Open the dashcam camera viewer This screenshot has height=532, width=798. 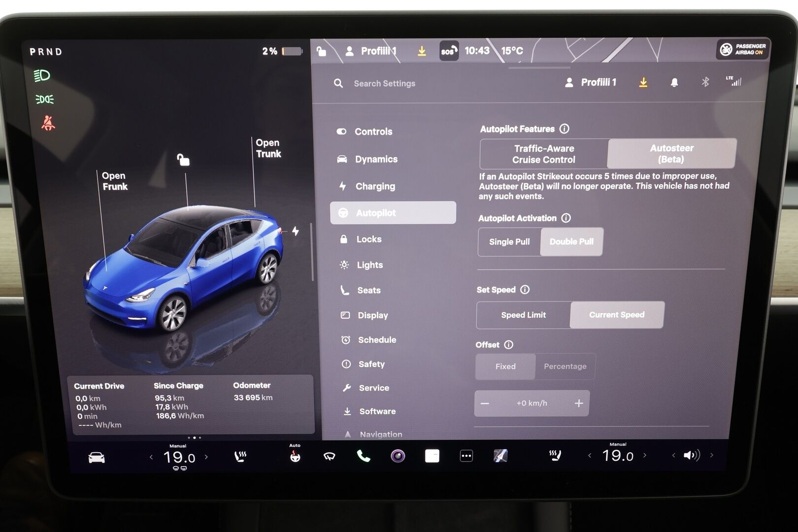point(397,456)
